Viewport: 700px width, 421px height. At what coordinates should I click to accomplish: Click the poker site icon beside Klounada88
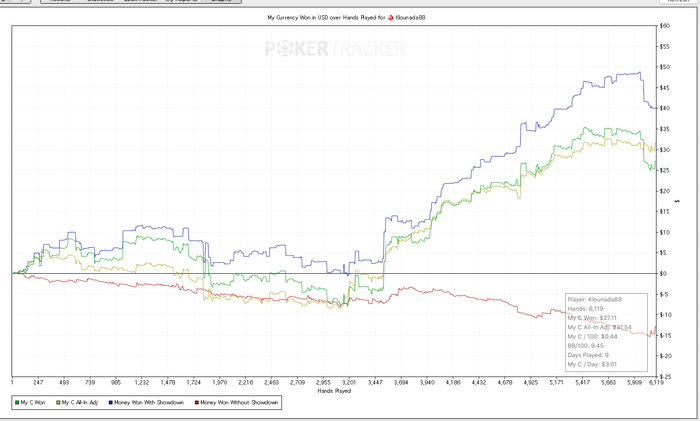coord(391,17)
